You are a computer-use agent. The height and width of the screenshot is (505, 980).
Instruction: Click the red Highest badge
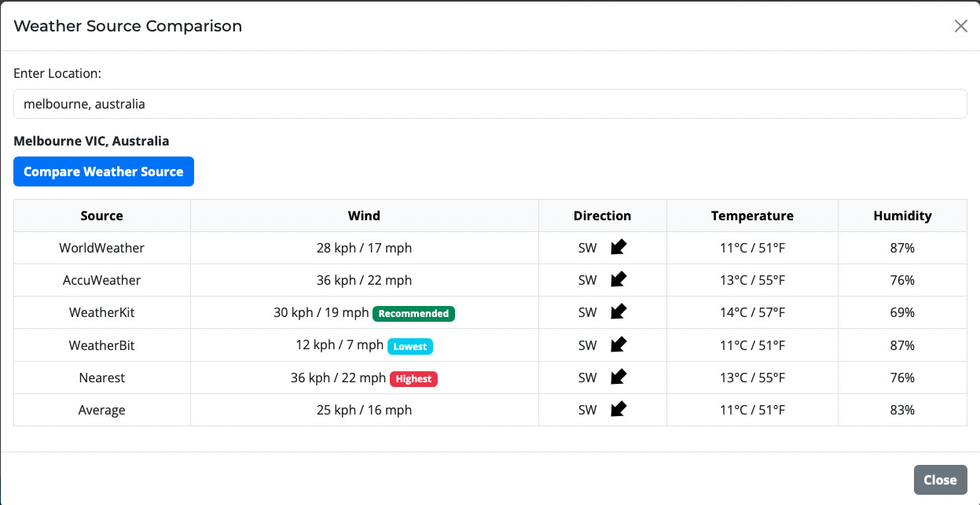413,378
